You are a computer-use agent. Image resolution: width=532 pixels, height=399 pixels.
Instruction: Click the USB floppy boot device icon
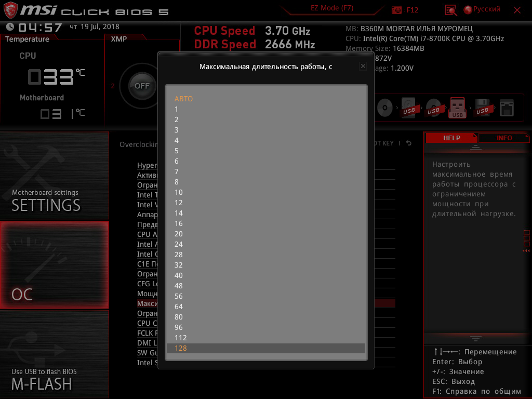[x=482, y=108]
